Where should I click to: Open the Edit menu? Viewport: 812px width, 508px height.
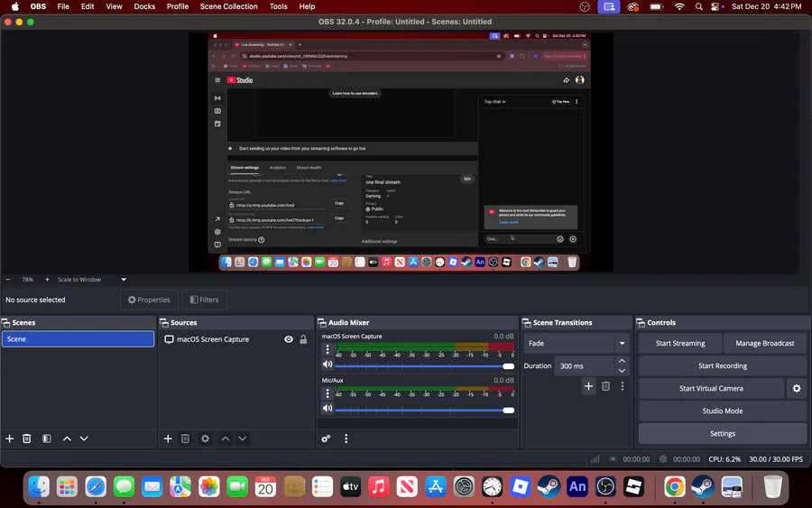pyautogui.click(x=88, y=6)
